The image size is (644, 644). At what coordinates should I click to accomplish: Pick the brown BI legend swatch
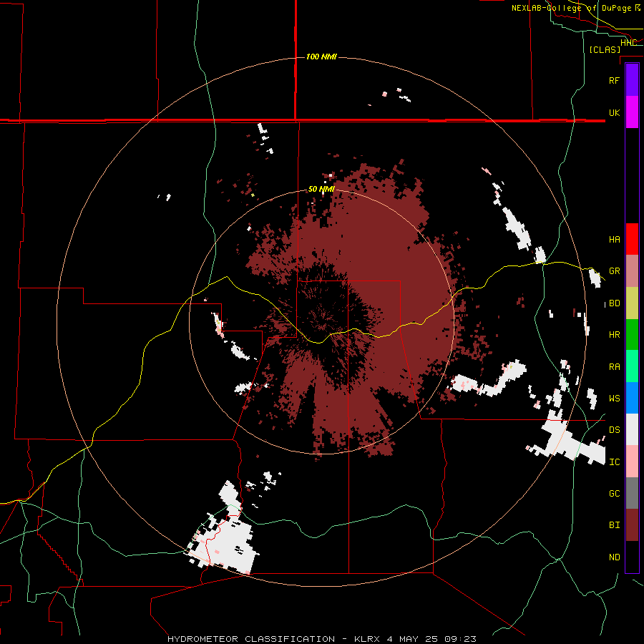632,525
